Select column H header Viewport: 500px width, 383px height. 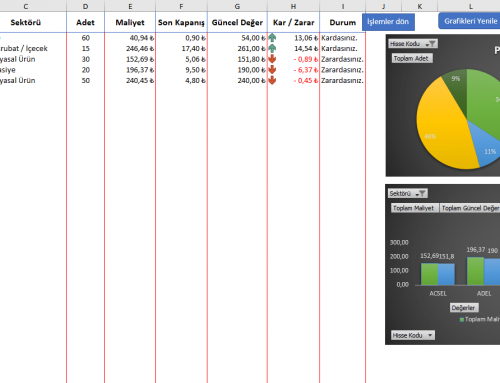pos(293,6)
